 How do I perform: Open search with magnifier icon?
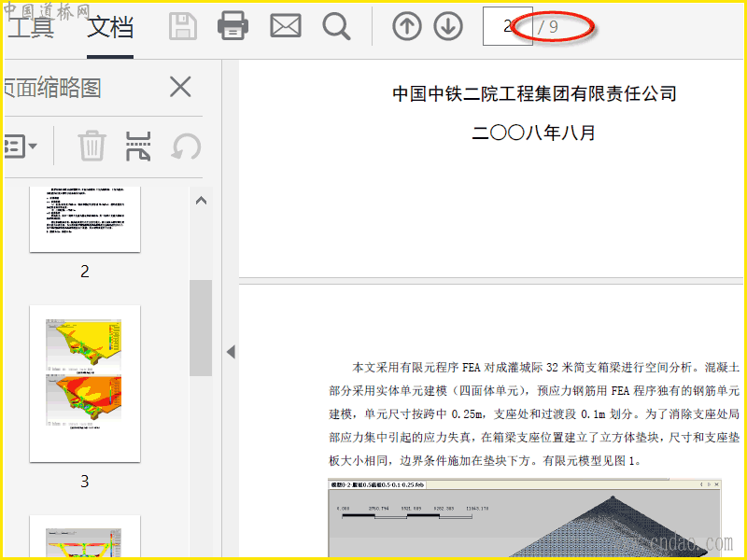pyautogui.click(x=336, y=26)
